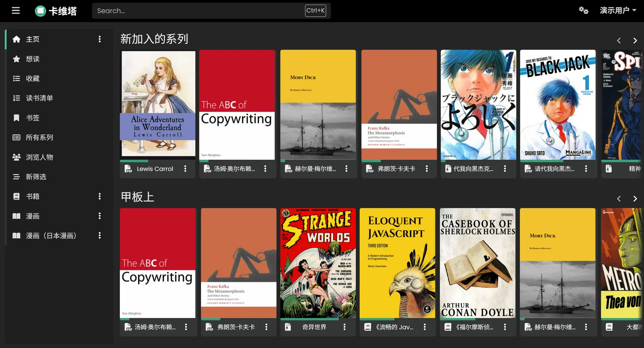Viewport: 644px width, 348px height.
Task: Open the 新加入的系列 section heading
Action: [154, 39]
